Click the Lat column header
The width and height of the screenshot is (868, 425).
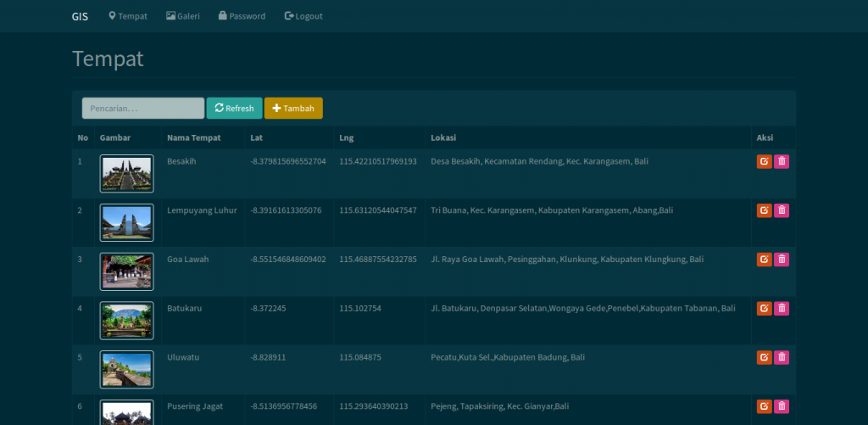[256, 137]
